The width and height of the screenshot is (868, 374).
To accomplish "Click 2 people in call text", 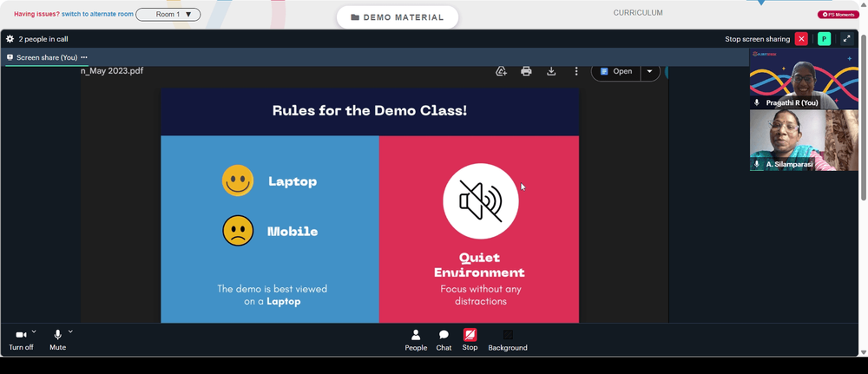I will click(x=43, y=39).
